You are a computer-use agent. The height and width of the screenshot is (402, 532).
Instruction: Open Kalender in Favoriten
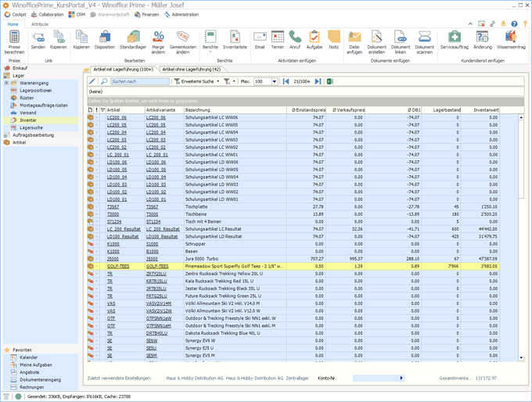28,357
